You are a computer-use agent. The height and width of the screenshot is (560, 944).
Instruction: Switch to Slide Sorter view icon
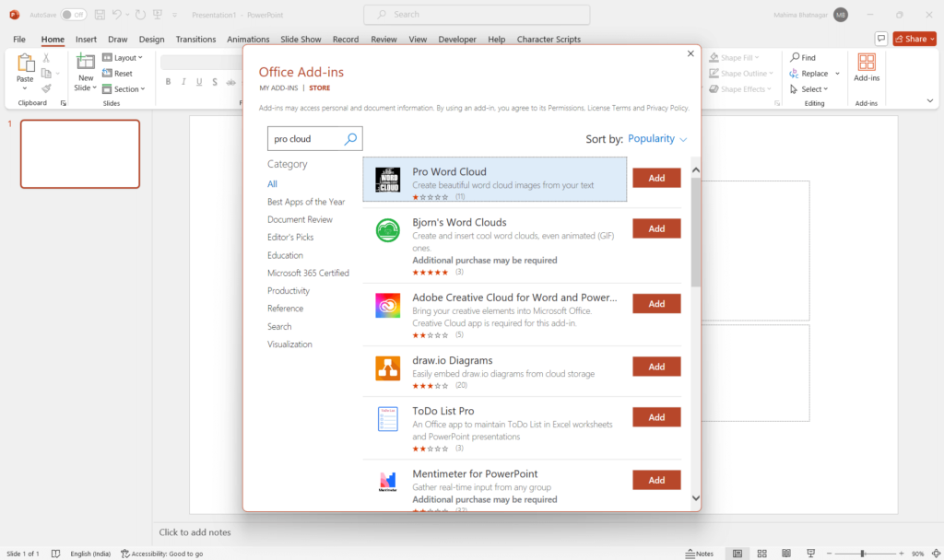[761, 554]
